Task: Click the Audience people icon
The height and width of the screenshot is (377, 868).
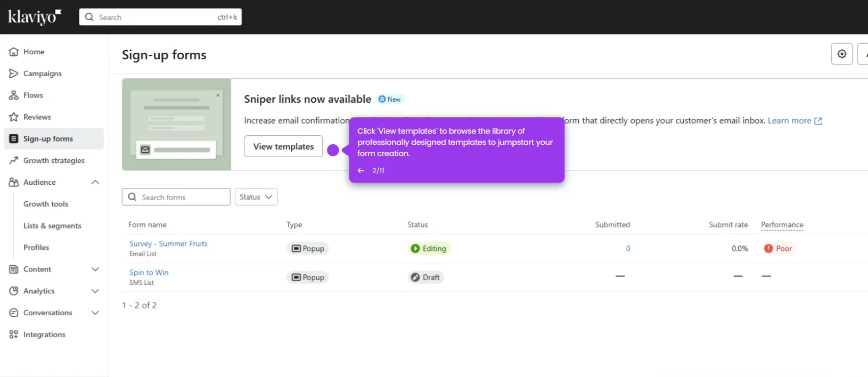Action: point(14,182)
